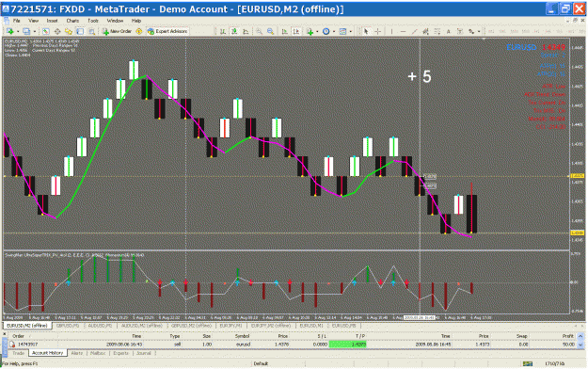The width and height of the screenshot is (588, 369).
Task: Open the Insert menu
Action: click(52, 21)
